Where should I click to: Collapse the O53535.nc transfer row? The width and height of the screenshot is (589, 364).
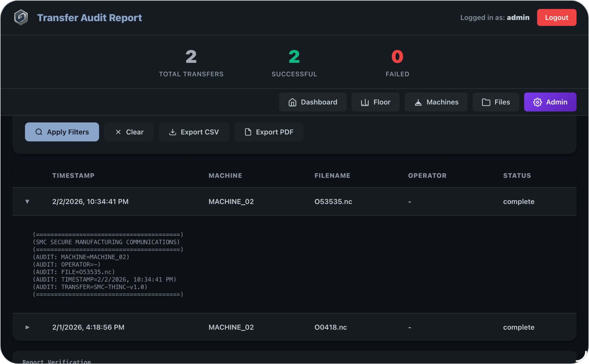click(x=27, y=202)
